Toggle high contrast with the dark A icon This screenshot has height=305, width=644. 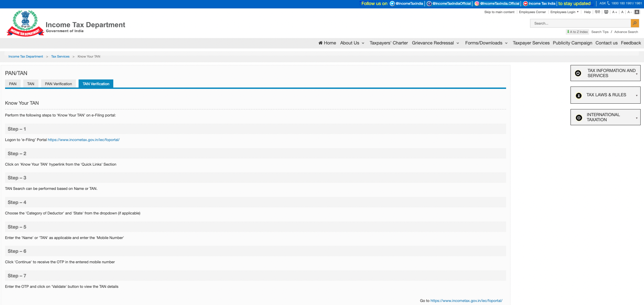637,12
